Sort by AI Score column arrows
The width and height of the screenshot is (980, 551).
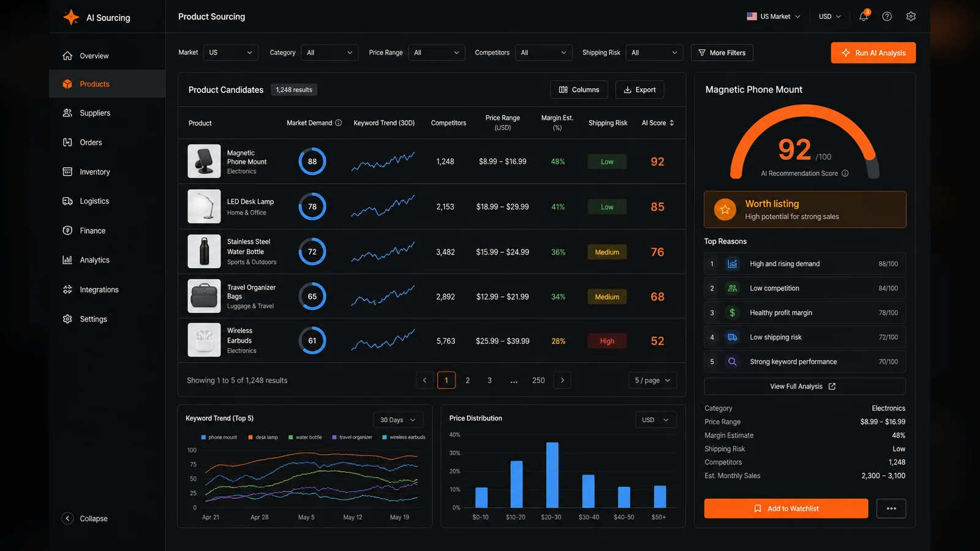672,123
